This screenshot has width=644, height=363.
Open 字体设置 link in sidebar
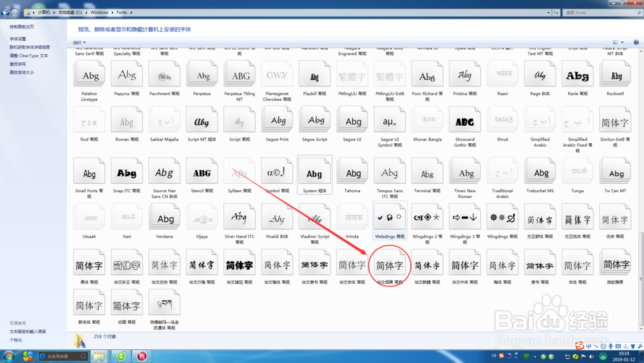17,39
